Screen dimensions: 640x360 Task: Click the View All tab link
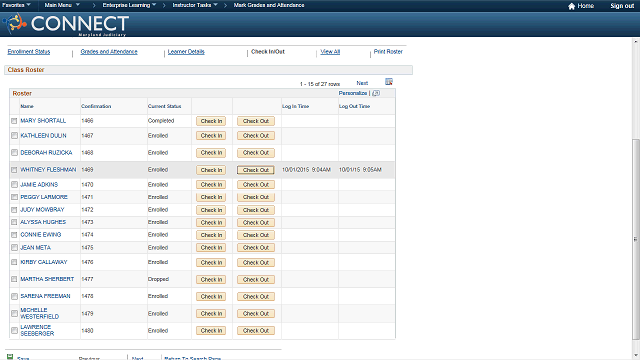[330, 52]
